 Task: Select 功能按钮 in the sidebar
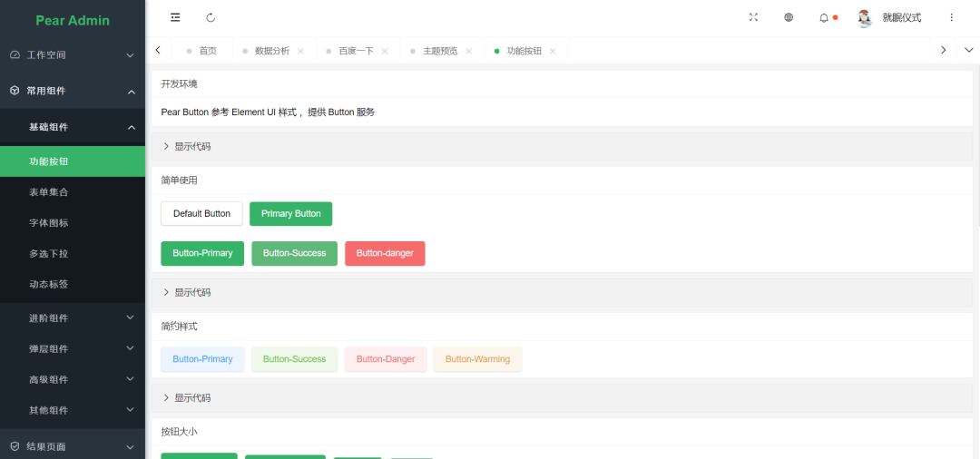[x=73, y=161]
